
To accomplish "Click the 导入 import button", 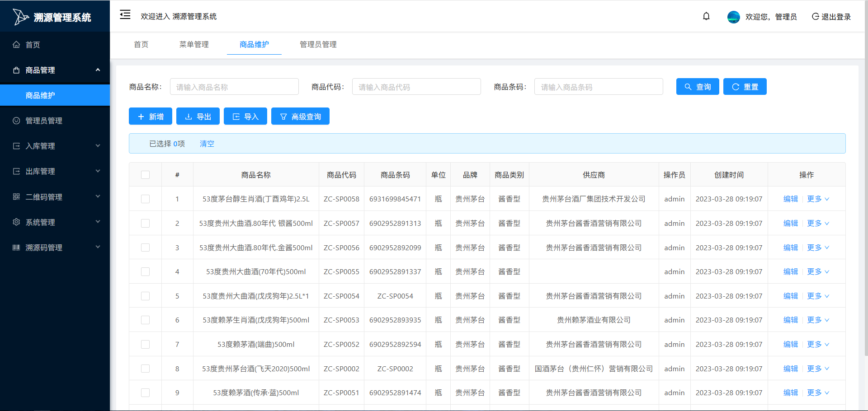I will pyautogui.click(x=245, y=117).
